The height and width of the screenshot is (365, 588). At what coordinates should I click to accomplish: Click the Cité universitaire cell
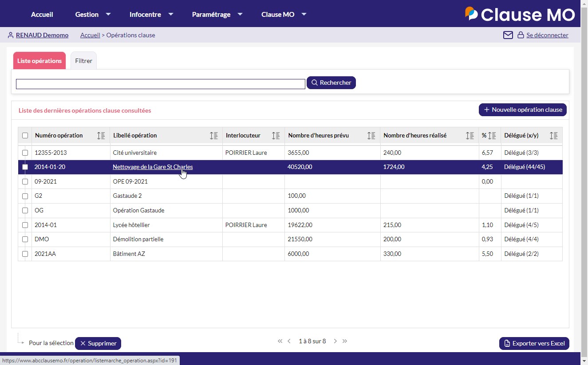(166, 153)
